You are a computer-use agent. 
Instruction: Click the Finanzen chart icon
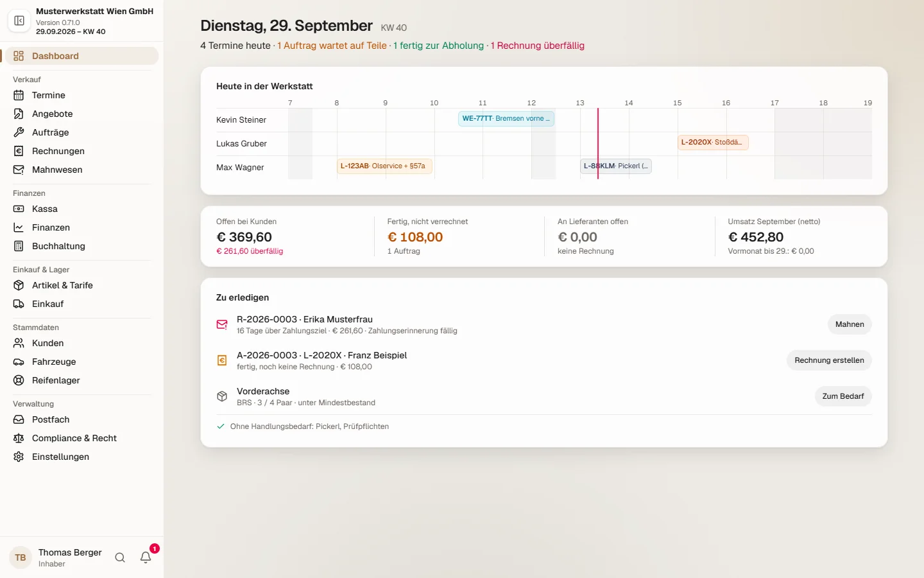pyautogui.click(x=19, y=227)
